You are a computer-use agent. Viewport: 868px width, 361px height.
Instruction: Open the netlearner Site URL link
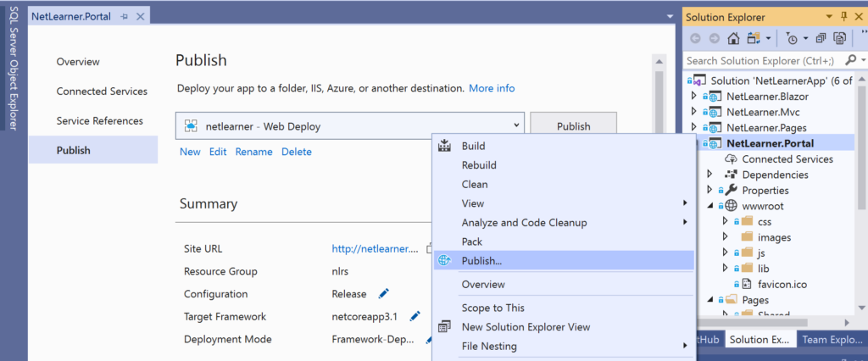(x=375, y=248)
